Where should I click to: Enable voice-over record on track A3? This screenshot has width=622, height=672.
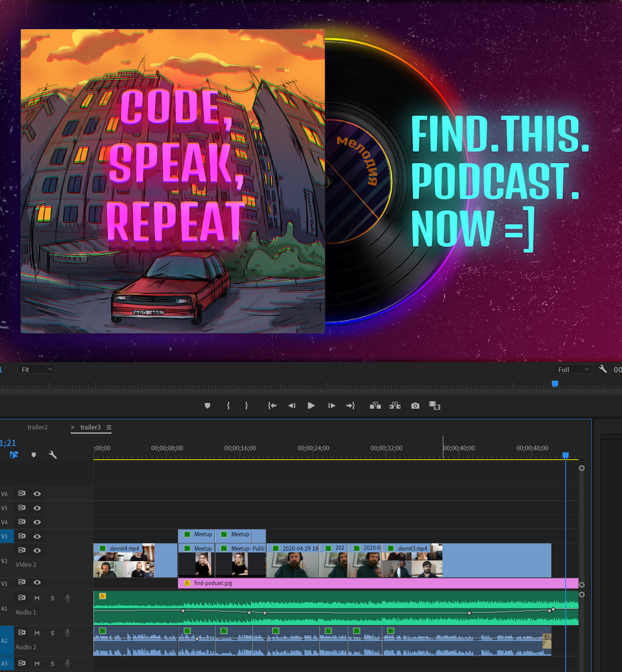click(x=68, y=664)
